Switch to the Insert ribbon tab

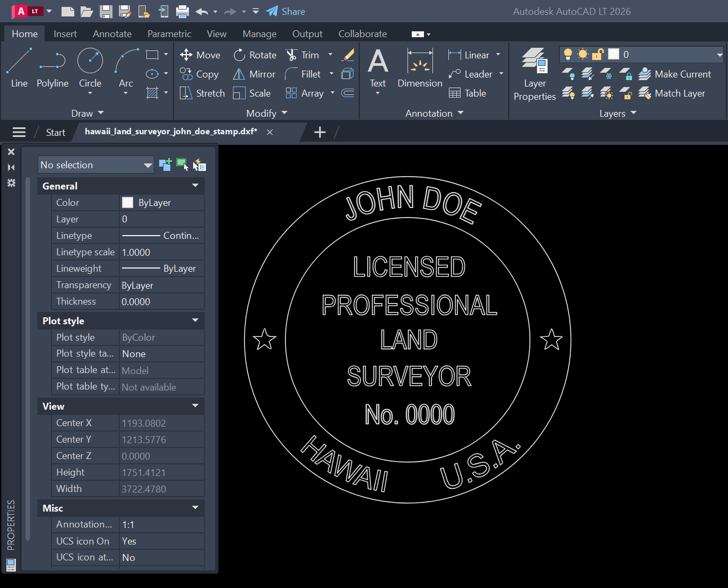click(65, 33)
